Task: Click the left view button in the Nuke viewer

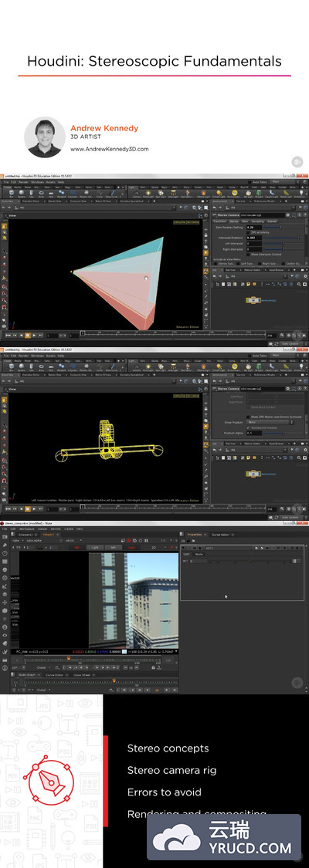Action: 113,548
